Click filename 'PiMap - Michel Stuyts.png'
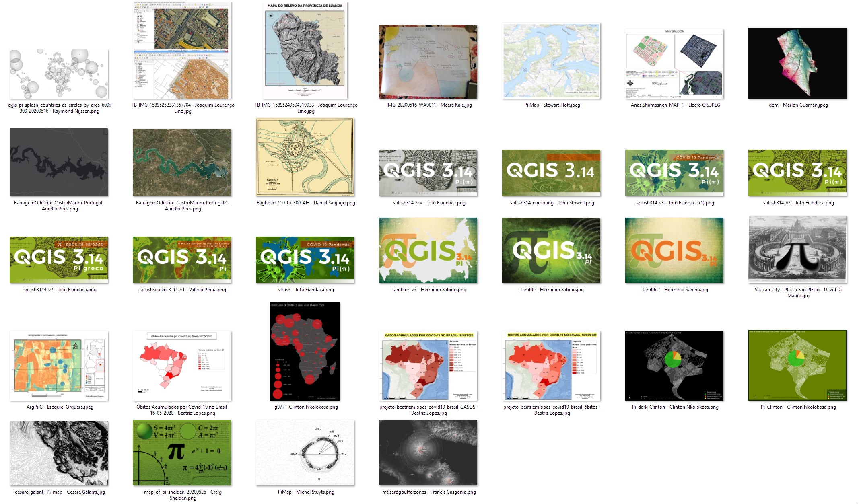 pos(306,492)
